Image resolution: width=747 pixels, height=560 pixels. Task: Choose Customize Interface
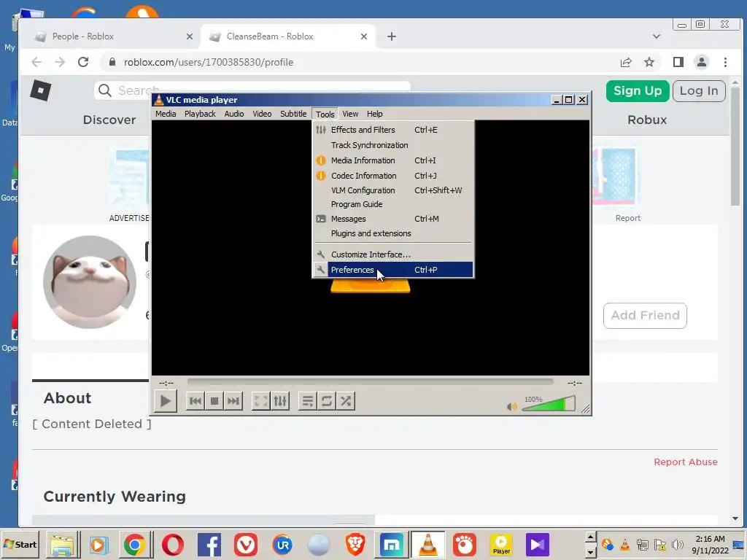(393, 254)
